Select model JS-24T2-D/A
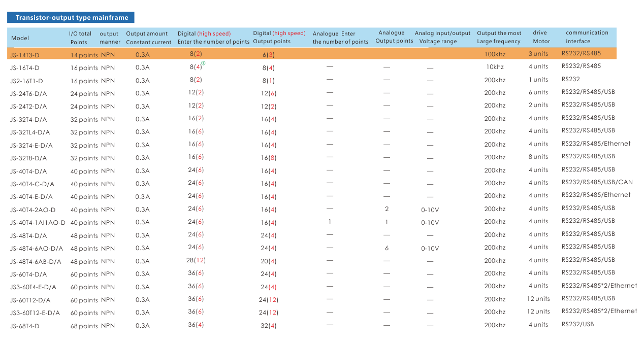The image size is (644, 345). click(28, 107)
